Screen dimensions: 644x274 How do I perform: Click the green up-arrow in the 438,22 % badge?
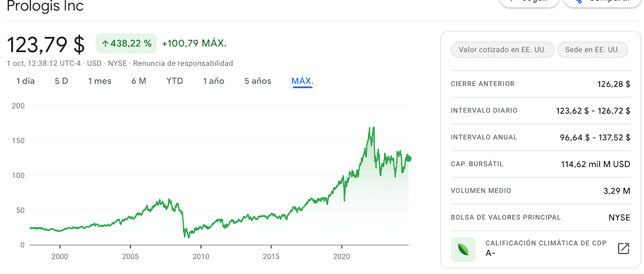point(105,44)
